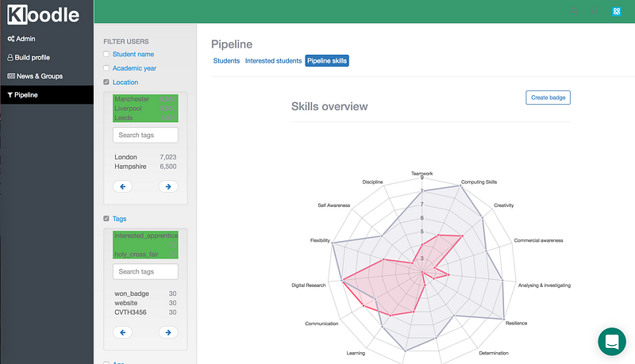Image resolution: width=635 pixels, height=364 pixels.
Task: Click the Location search tags field
Action: pyautogui.click(x=145, y=135)
